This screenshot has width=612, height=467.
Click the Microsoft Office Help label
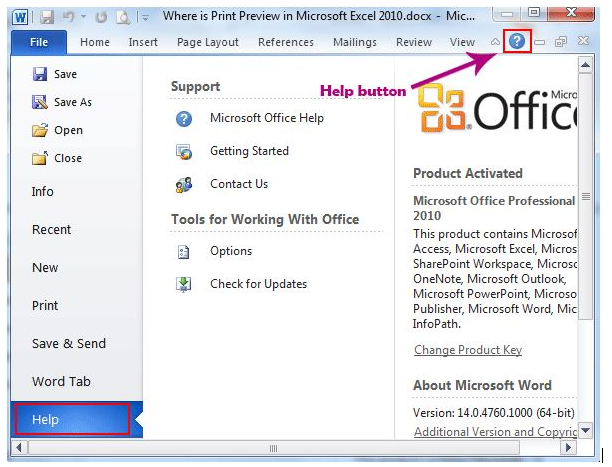tap(267, 118)
